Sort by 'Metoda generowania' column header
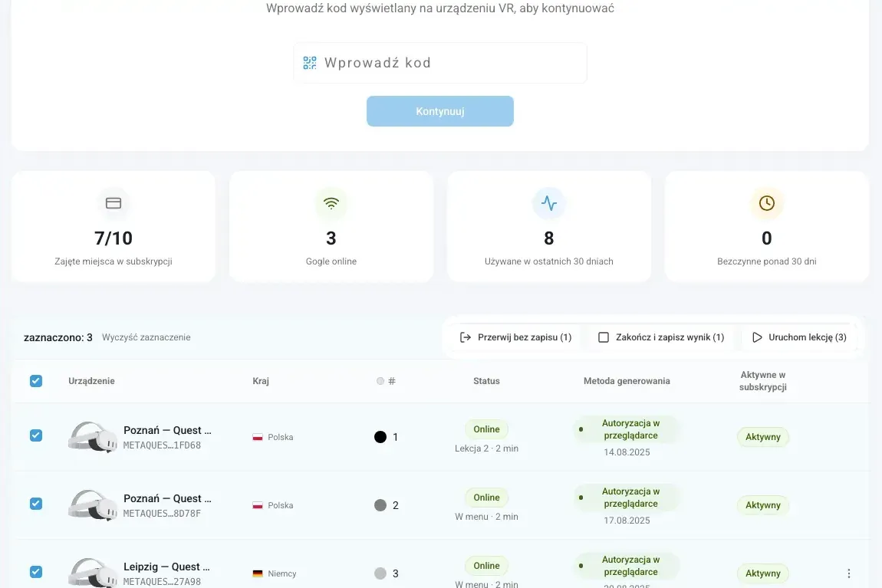The image size is (882, 588). (x=627, y=381)
